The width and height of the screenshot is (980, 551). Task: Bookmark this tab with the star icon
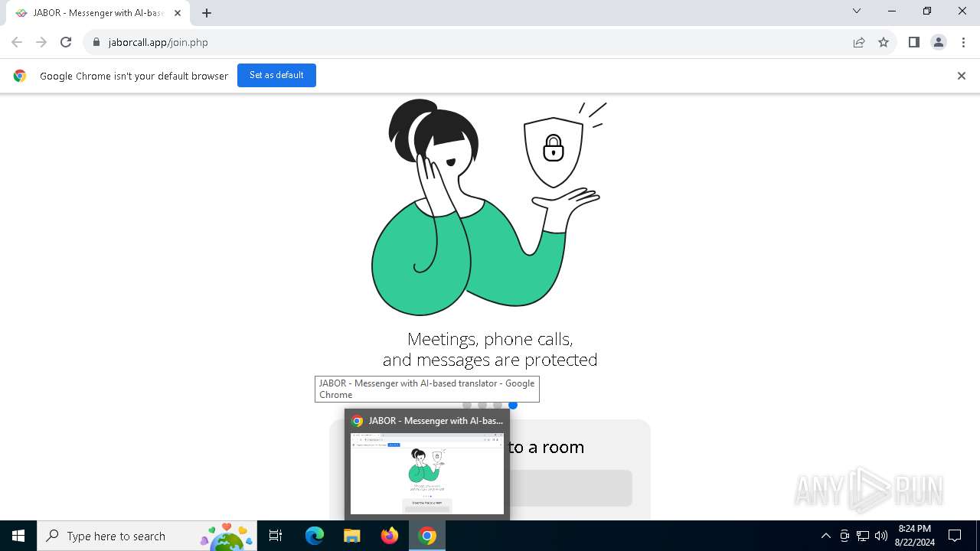click(884, 42)
